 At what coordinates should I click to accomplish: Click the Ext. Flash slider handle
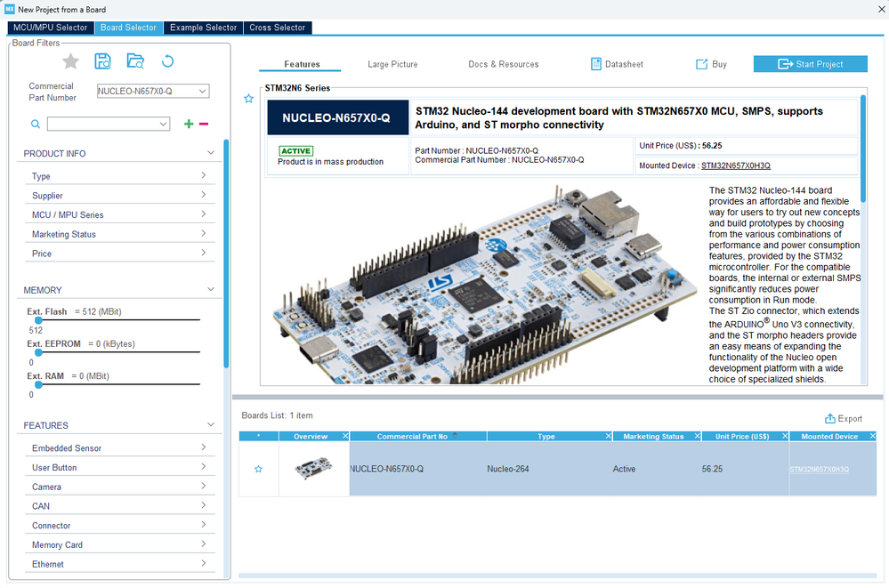(38, 320)
